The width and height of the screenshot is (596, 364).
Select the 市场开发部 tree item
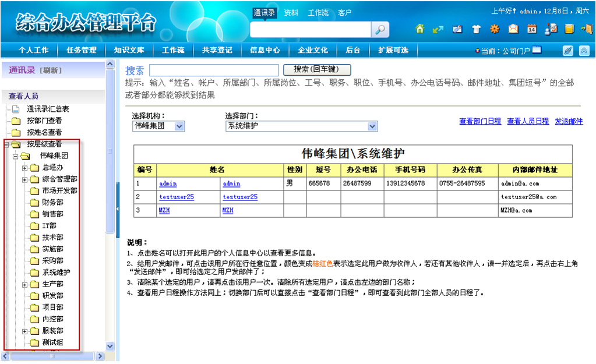point(59,191)
